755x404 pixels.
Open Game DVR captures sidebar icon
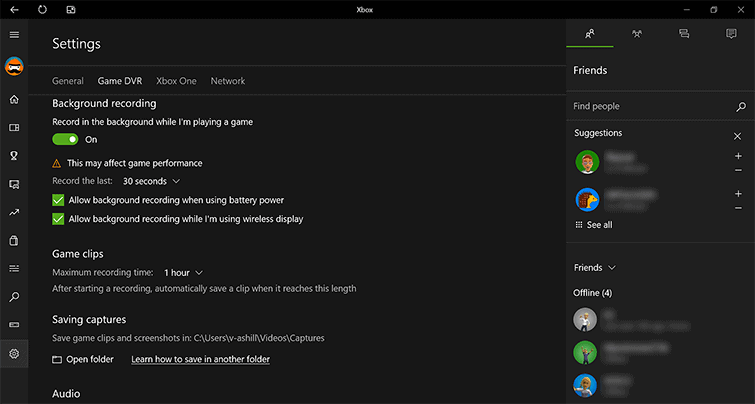(14, 184)
